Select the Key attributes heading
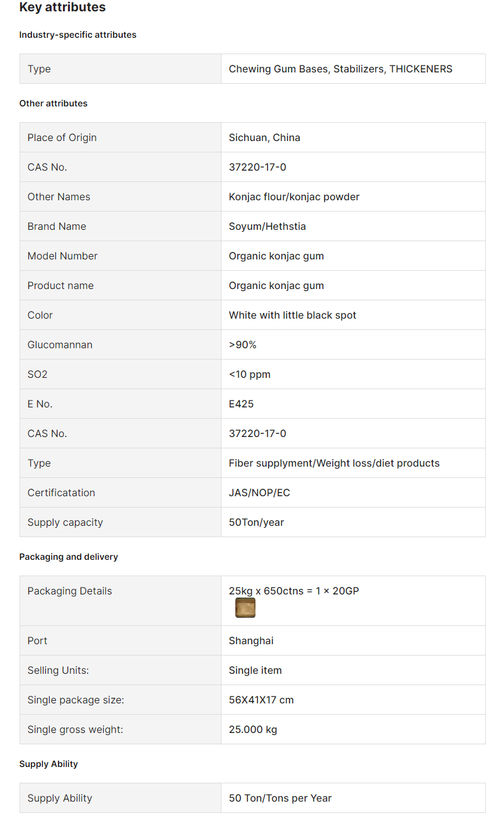The height and width of the screenshot is (818, 504). coord(62,8)
